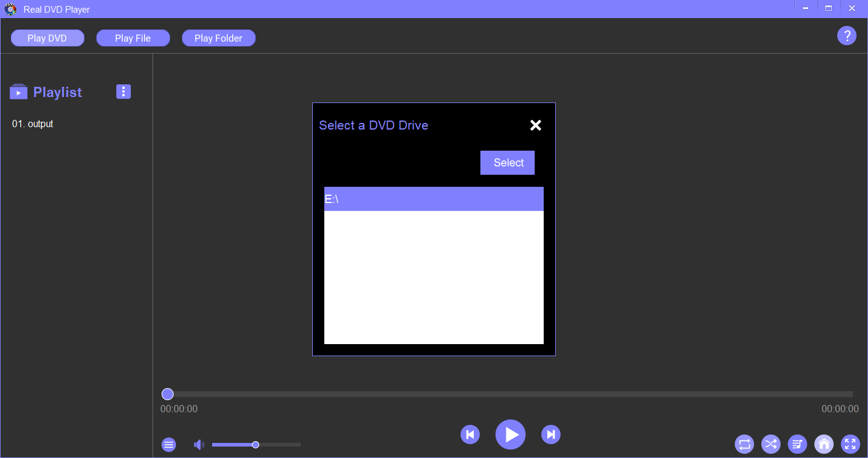Click the volume slider knob
Screen dimensions: 868x458
[256, 445]
